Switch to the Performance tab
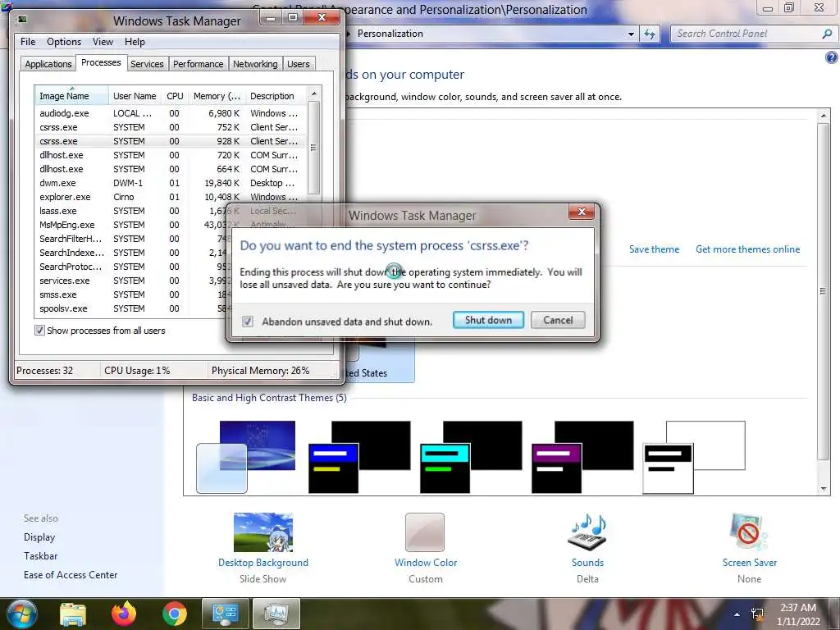Screen dimensions: 840x630 tap(198, 64)
